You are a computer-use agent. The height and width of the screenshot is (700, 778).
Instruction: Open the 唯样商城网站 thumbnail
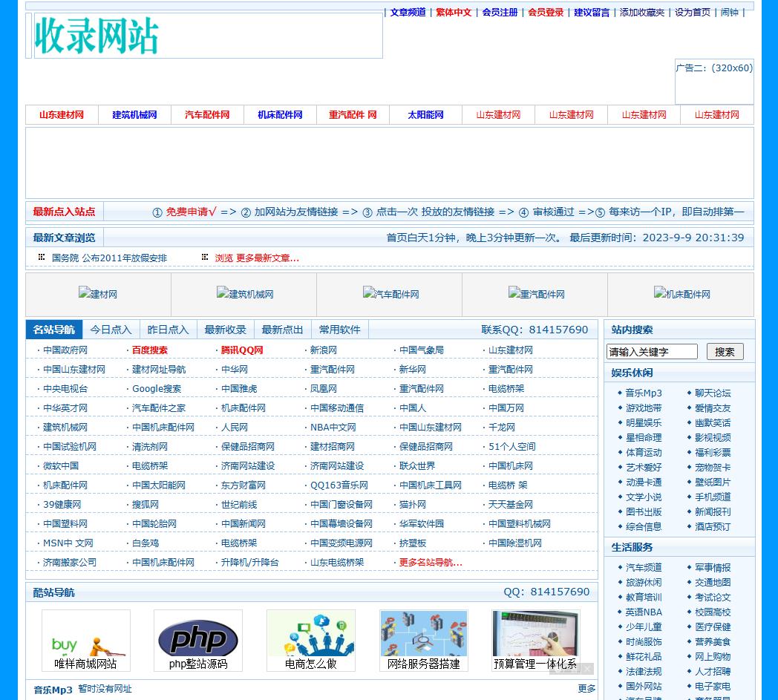(x=86, y=640)
